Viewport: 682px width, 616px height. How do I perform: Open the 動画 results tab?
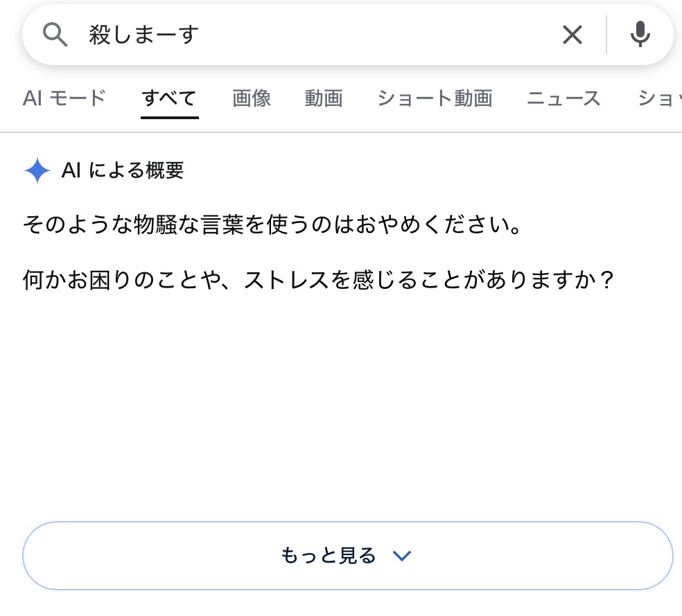coord(324,98)
